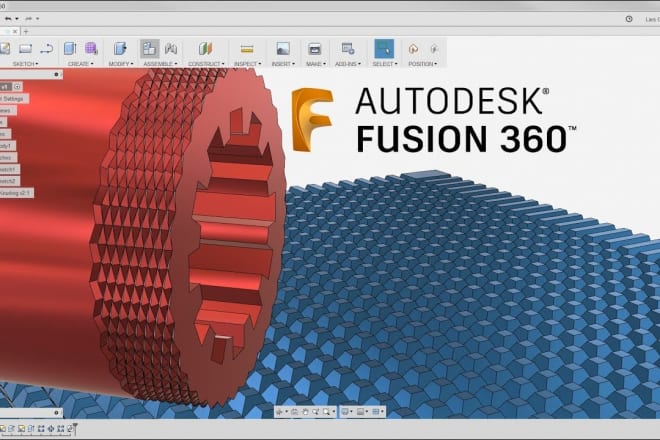Select Document Settings in the browser tree

coord(14,99)
